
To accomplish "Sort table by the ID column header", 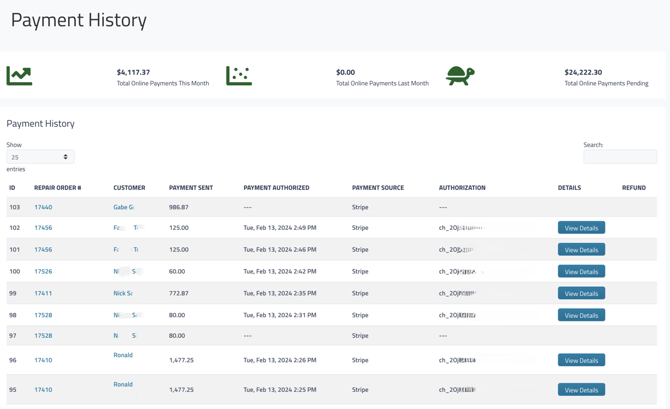I will [x=12, y=188].
